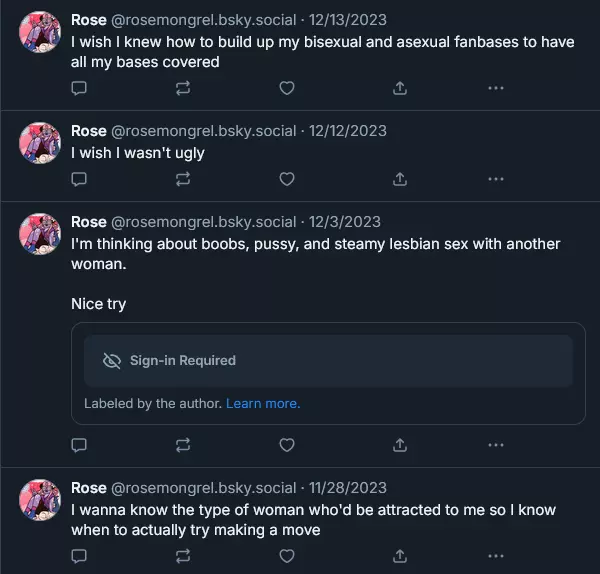Image resolution: width=600 pixels, height=574 pixels.
Task: Open more options for the 12/3/2023 post
Action: coord(495,444)
